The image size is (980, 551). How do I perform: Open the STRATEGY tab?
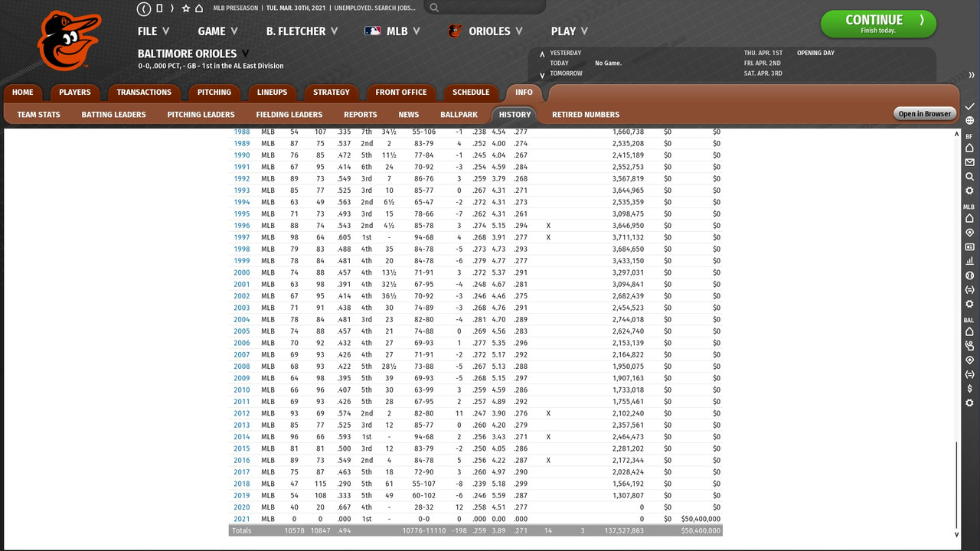click(x=332, y=93)
